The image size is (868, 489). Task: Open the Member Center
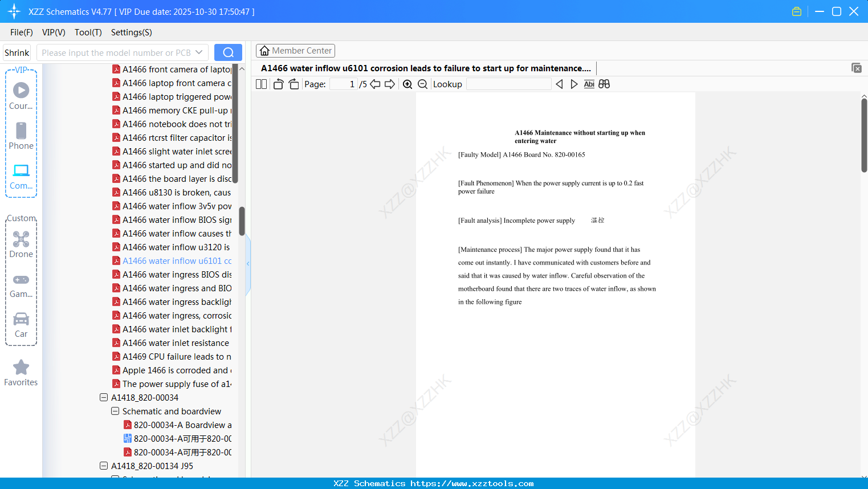click(295, 51)
